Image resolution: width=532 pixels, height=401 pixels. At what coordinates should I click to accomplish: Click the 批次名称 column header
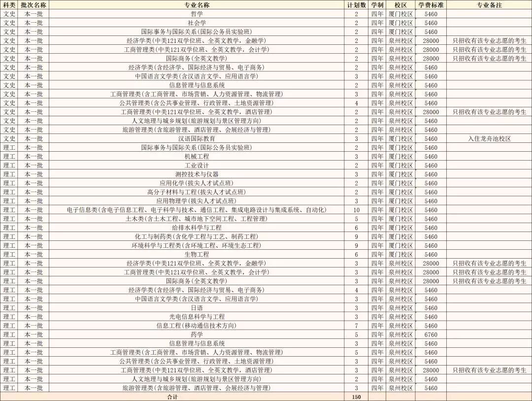pos(33,5)
